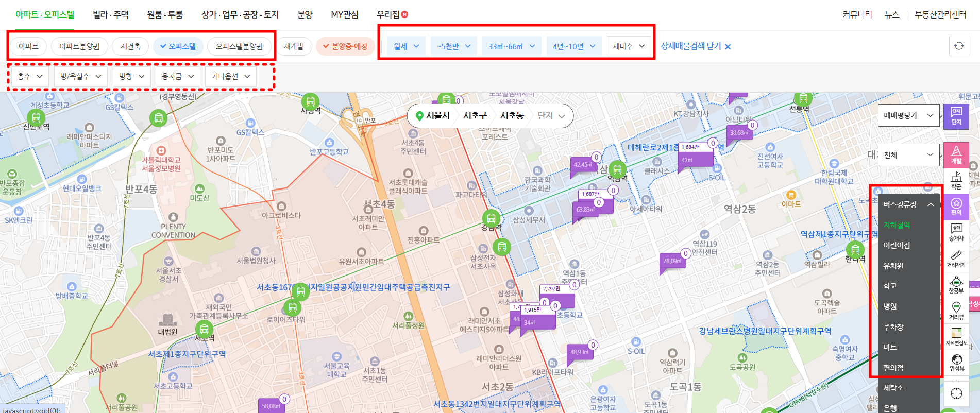This screenshot has height=413, width=980.
Task: Enable the 지적편집도 cadastral map
Action: click(x=956, y=337)
